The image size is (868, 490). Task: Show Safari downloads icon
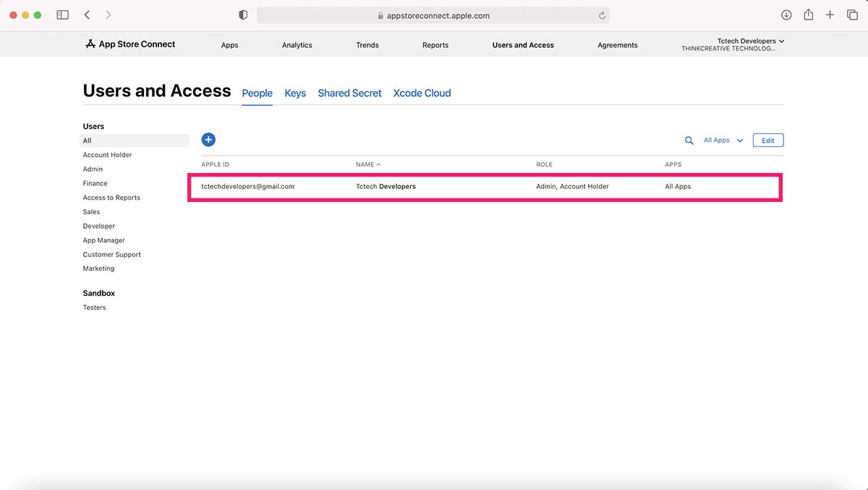tap(786, 14)
